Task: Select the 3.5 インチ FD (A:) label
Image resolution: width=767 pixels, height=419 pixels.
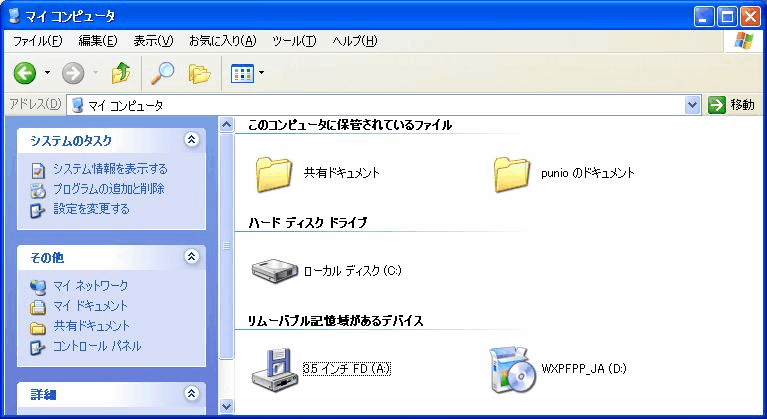Action: click(x=347, y=369)
